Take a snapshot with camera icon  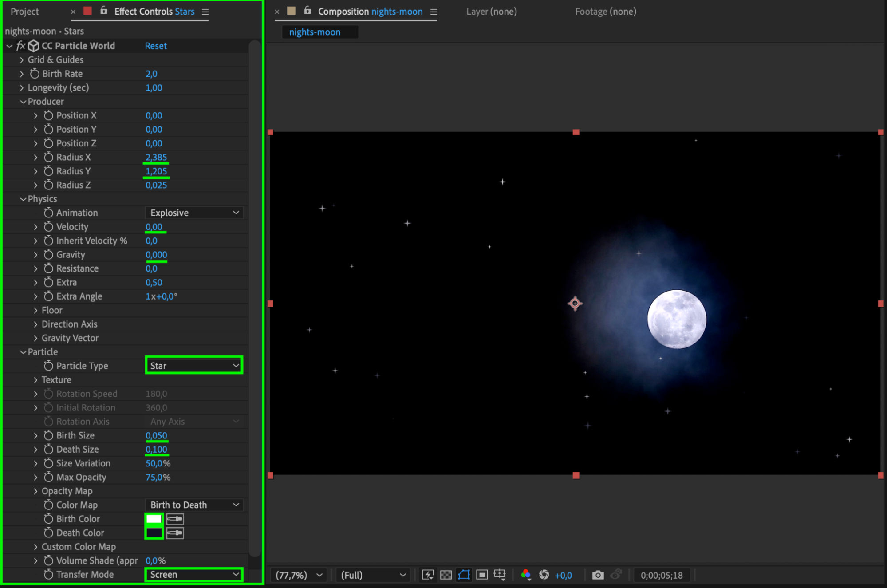[598, 575]
